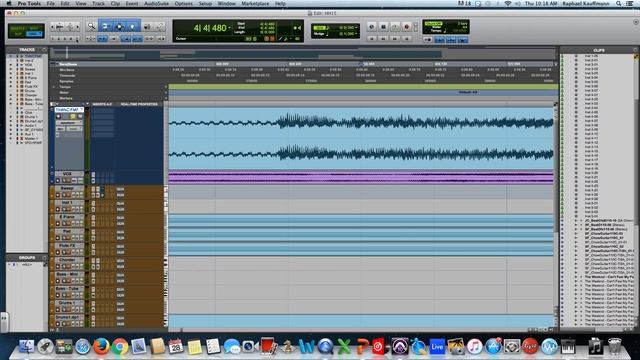Open the Event menu
This screenshot has width=640, height=360.
coord(131,3)
